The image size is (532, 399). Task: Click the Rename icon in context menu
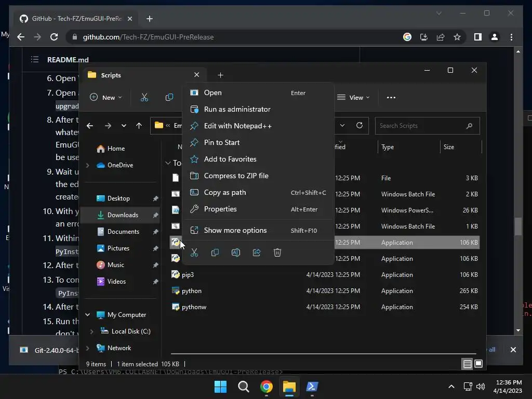[x=236, y=252]
